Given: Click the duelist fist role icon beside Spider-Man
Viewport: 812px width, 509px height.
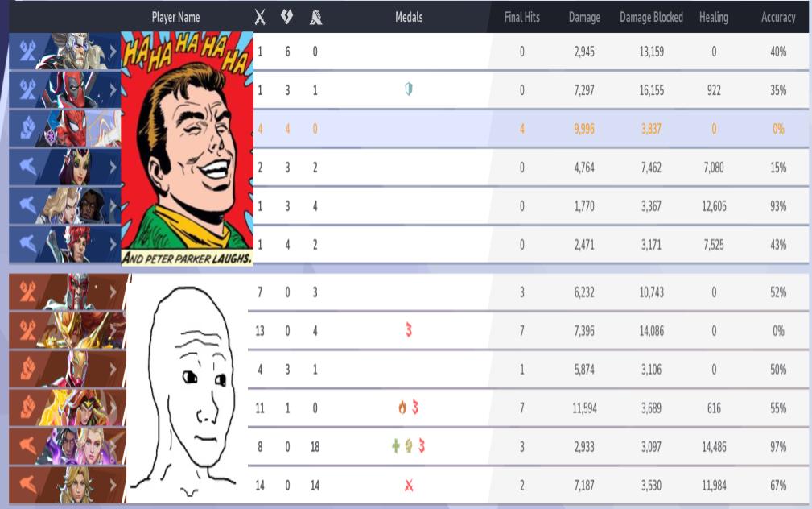Looking at the screenshot, I should point(27,129).
